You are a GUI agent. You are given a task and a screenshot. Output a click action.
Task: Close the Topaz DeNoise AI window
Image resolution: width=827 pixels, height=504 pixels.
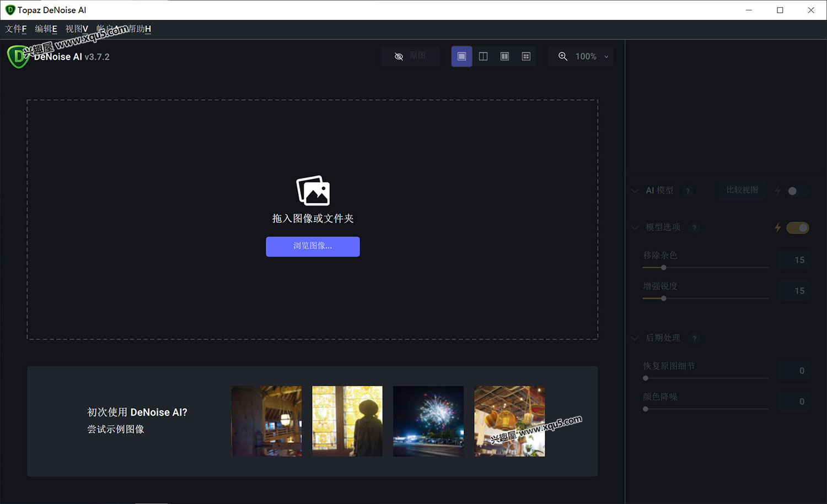(810, 10)
